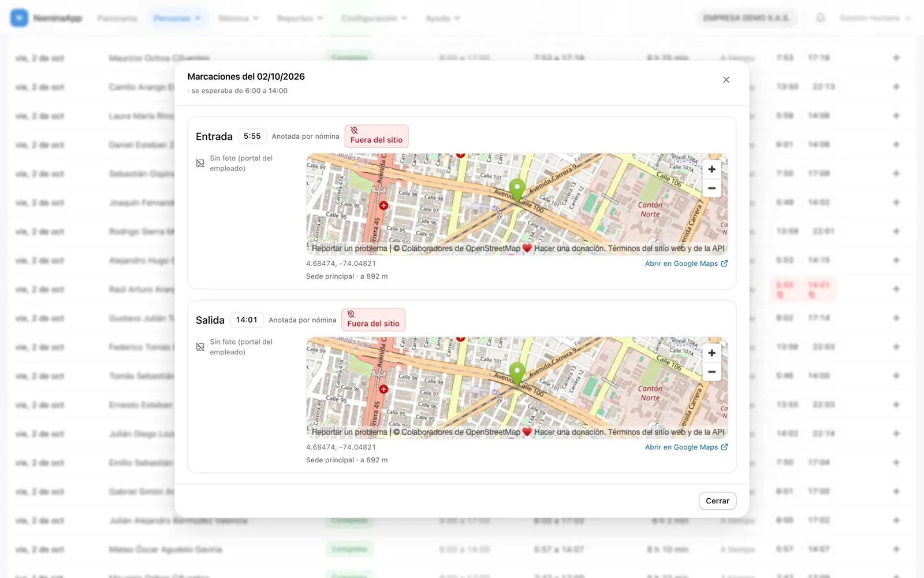Click the Hacer una donación link on Entrada map
Image resolution: width=924 pixels, height=578 pixels.
click(569, 249)
